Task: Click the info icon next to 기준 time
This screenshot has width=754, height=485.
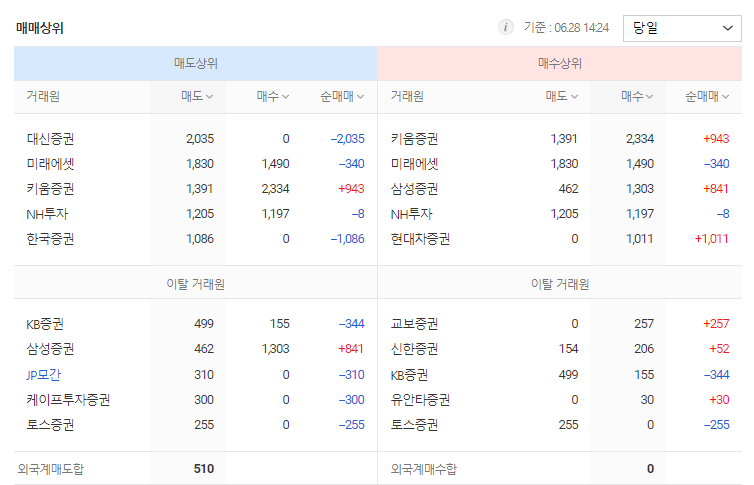Action: pyautogui.click(x=505, y=27)
